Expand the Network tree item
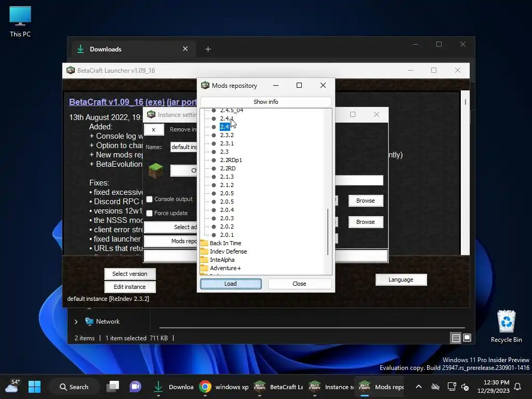The height and width of the screenshot is (399, 532). [76, 322]
